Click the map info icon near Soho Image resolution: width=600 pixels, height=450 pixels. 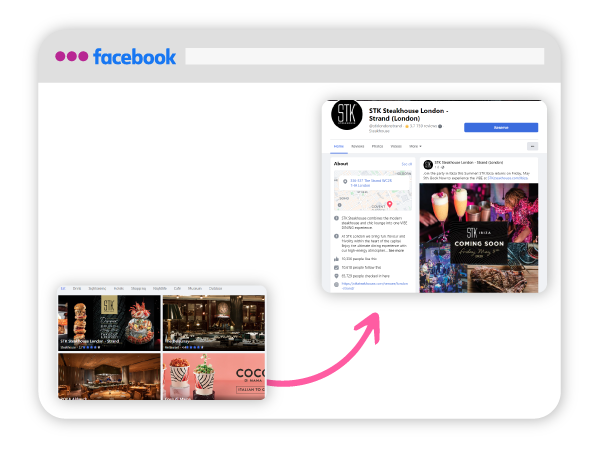click(x=339, y=205)
